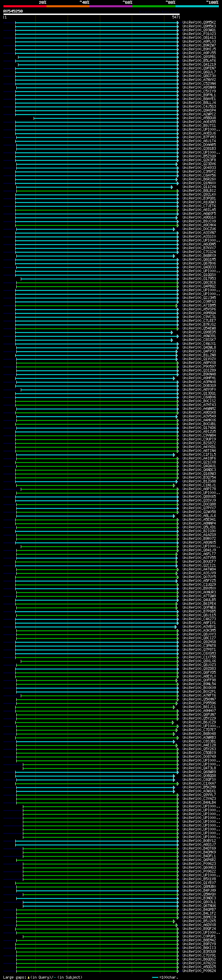Click the UniRef100_Q169W3 hit name
The image size is (222, 980).
[199, 473]
